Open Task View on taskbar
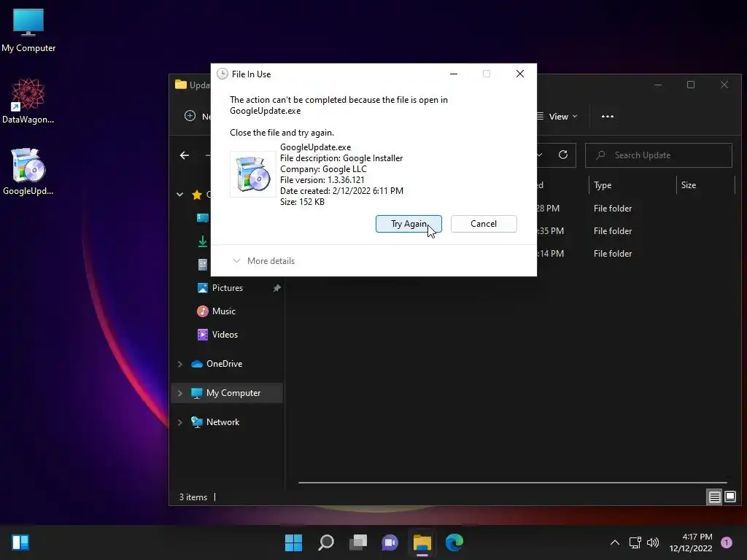Image resolution: width=747 pixels, height=560 pixels. [x=358, y=542]
